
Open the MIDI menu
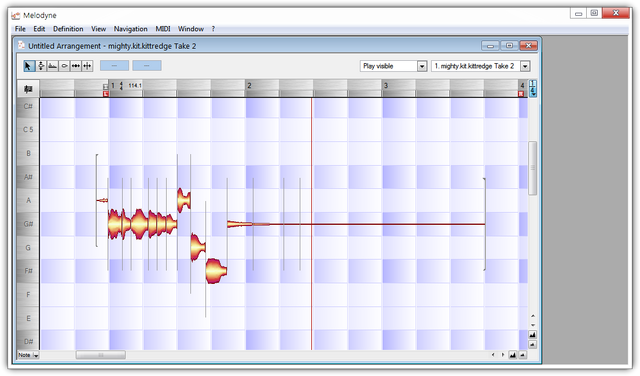[x=163, y=29]
